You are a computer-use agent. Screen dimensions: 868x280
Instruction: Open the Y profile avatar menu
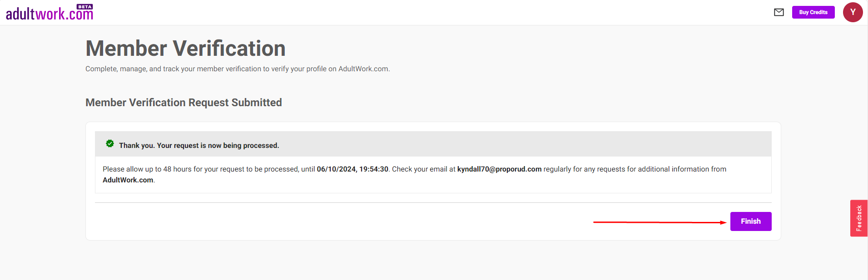click(853, 12)
